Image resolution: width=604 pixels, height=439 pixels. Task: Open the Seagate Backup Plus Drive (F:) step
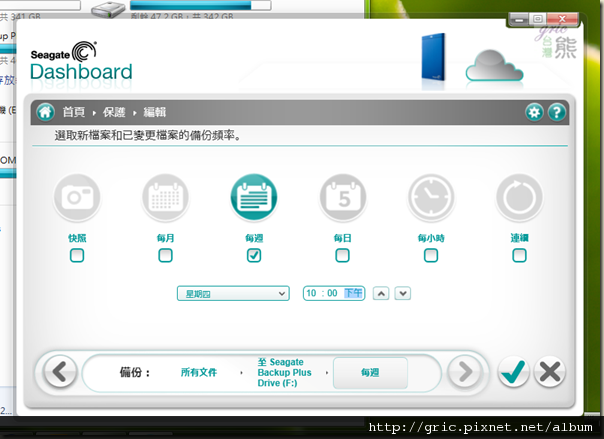point(284,372)
